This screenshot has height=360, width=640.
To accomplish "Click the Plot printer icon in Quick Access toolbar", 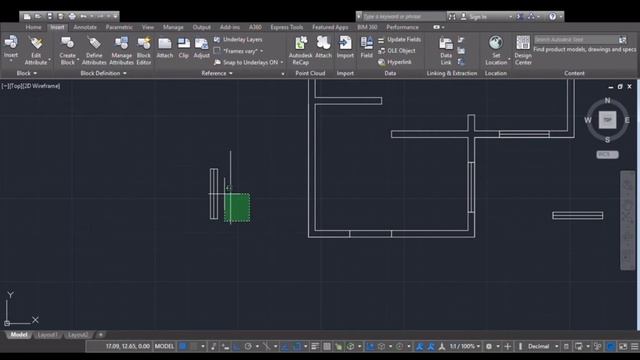I will point(72,16).
